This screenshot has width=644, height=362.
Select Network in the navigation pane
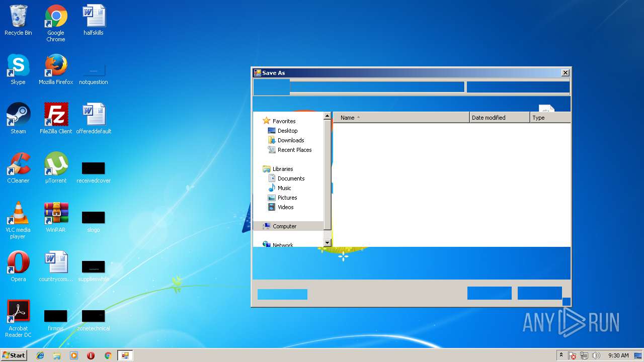(x=278, y=245)
